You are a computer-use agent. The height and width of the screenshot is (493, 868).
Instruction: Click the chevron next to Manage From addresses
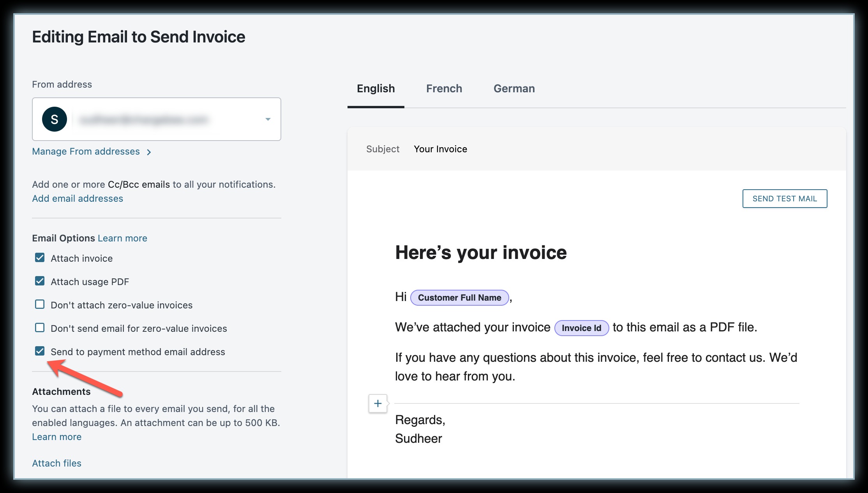(x=149, y=152)
